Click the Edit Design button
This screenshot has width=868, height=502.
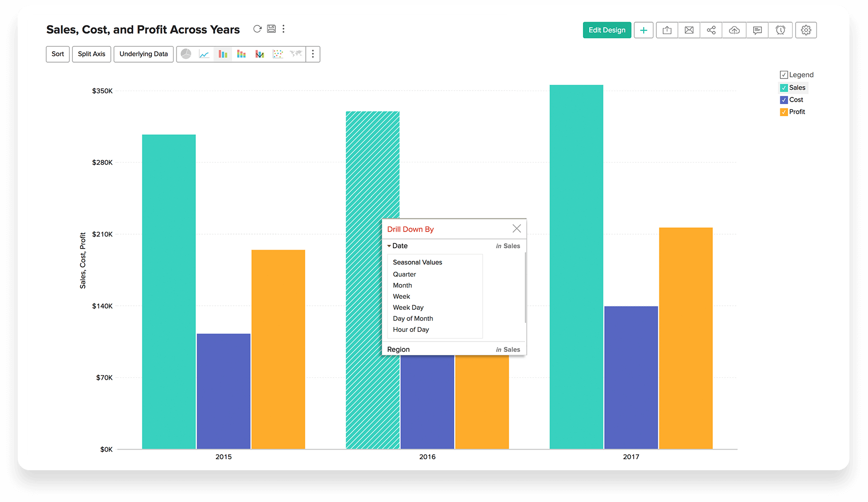point(607,30)
